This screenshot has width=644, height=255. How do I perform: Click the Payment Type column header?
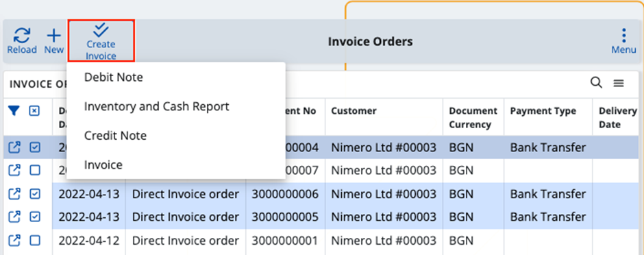[x=543, y=111]
